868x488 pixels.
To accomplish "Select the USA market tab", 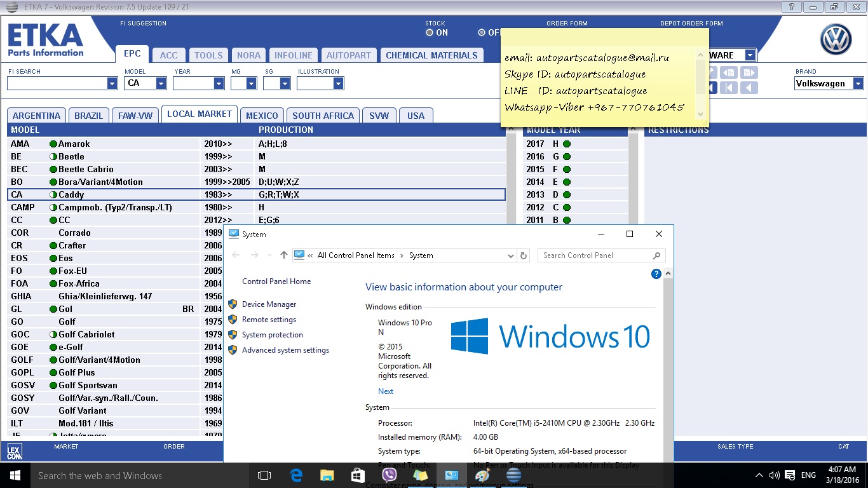I will (416, 116).
